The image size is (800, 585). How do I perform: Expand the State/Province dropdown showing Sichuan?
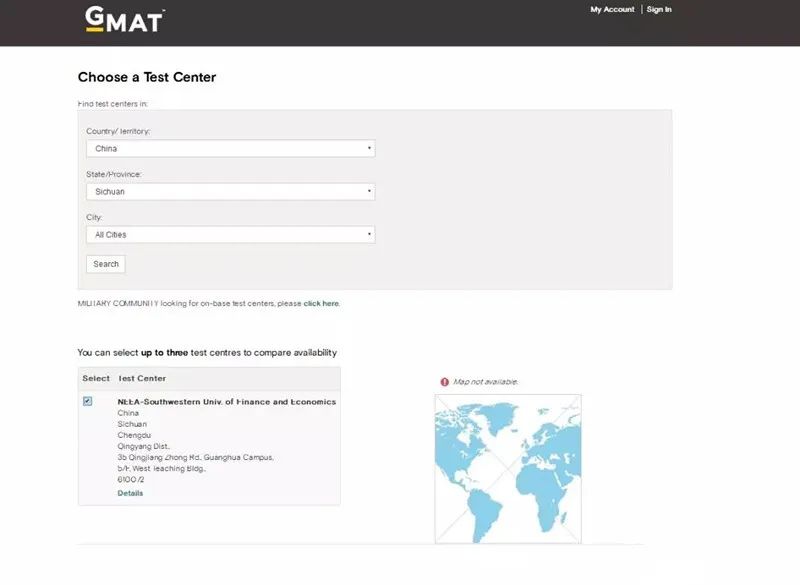231,192
